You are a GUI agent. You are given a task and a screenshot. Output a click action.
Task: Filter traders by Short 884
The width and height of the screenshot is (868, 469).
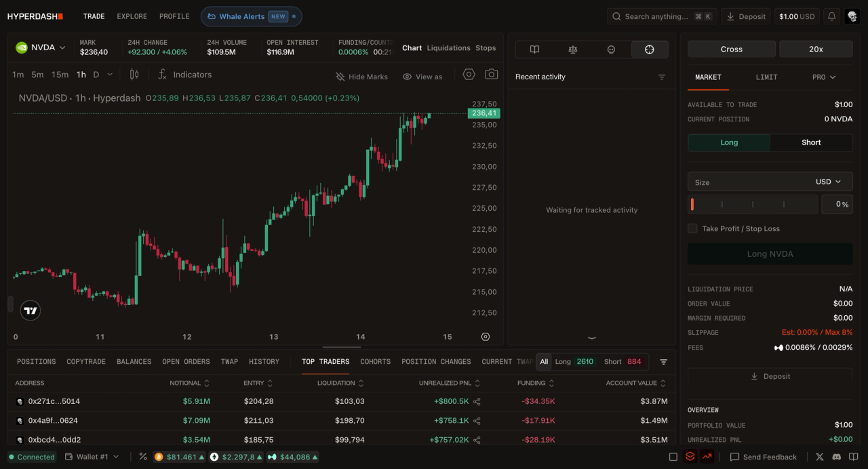pos(623,362)
